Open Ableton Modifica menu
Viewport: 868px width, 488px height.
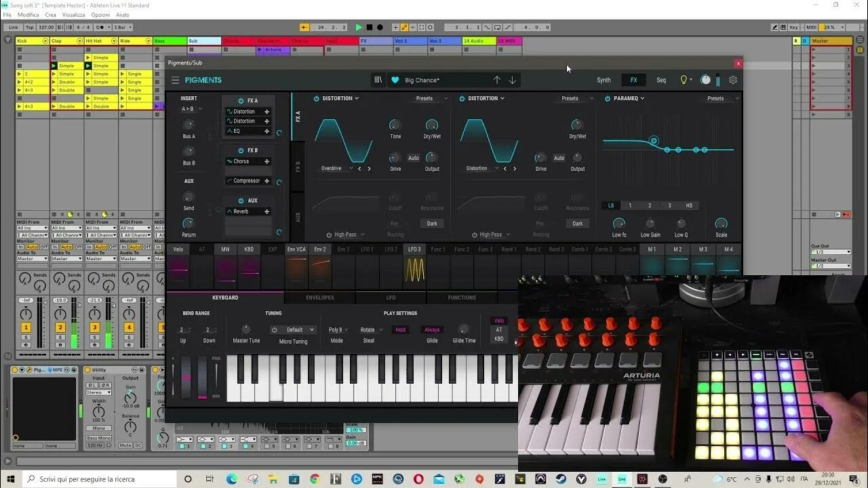point(28,15)
